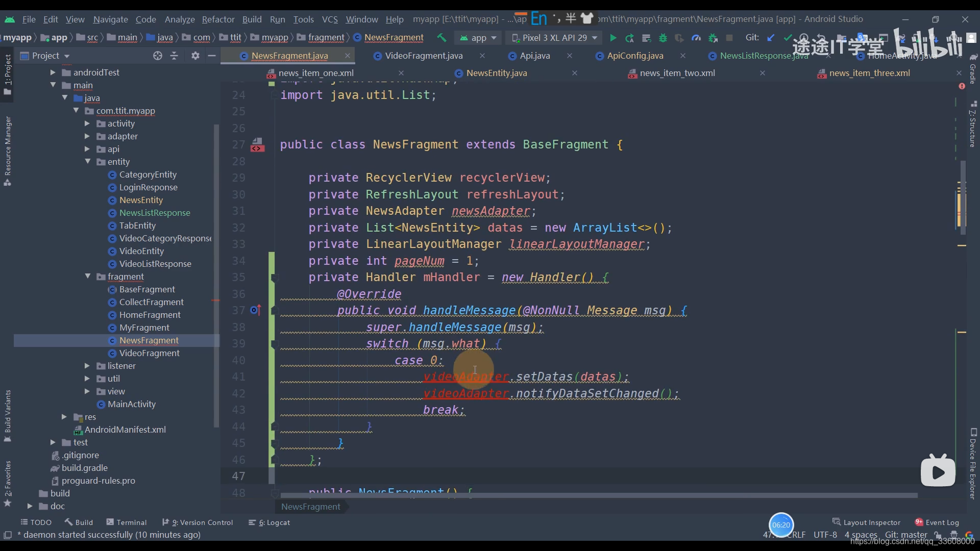
Task: Expand the listener package
Action: [x=87, y=366]
